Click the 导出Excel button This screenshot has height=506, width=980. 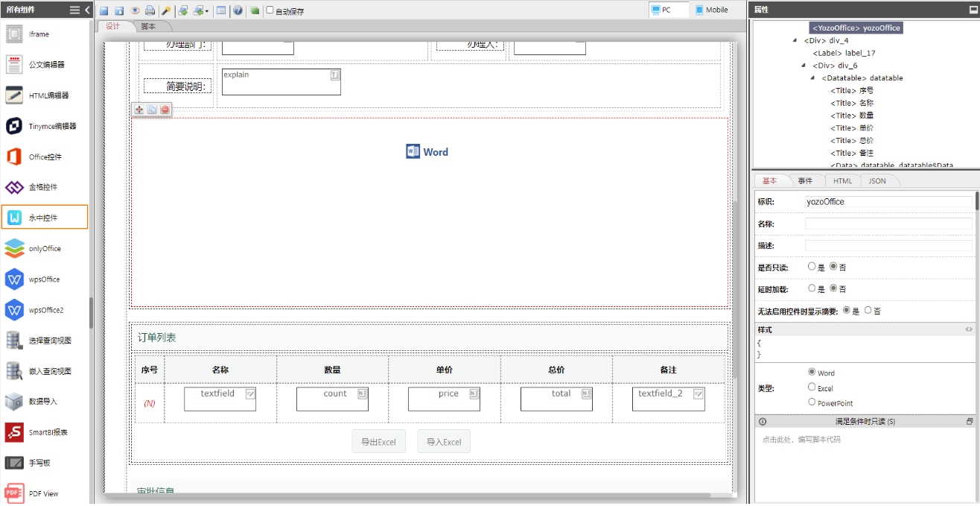click(x=379, y=442)
